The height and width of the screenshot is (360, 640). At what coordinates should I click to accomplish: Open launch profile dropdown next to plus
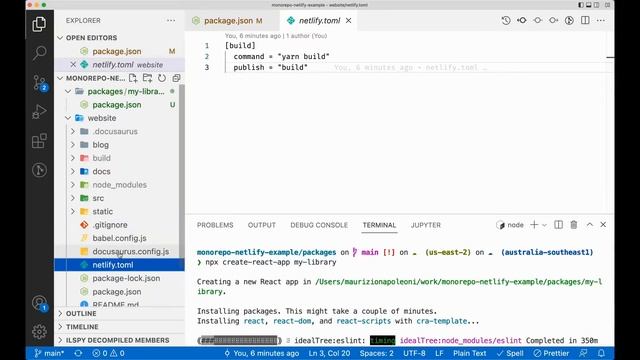544,225
